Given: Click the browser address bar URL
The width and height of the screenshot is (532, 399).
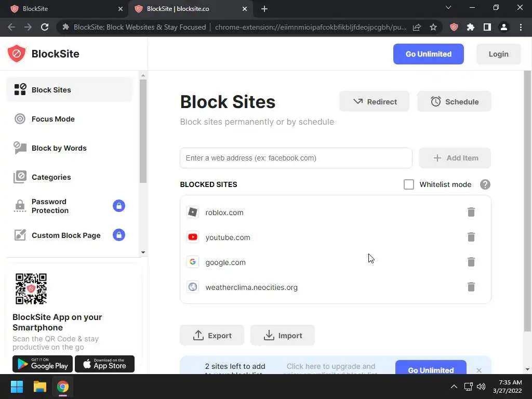Looking at the screenshot, I should point(311,27).
